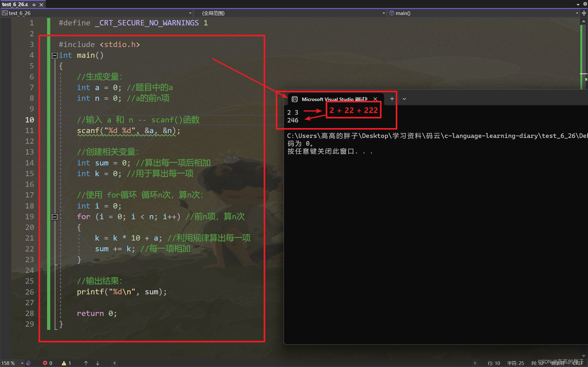
Task: Pin the test_6_26.c editor tab
Action: (x=34, y=5)
